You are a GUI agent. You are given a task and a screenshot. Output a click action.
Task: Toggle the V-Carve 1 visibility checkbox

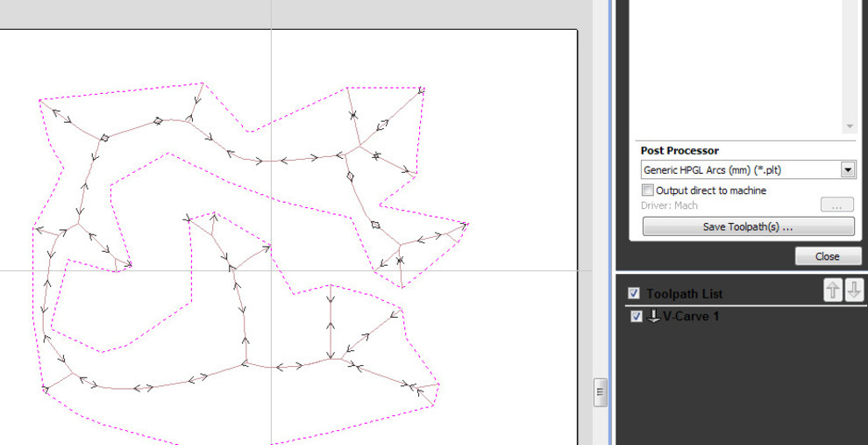click(x=636, y=317)
